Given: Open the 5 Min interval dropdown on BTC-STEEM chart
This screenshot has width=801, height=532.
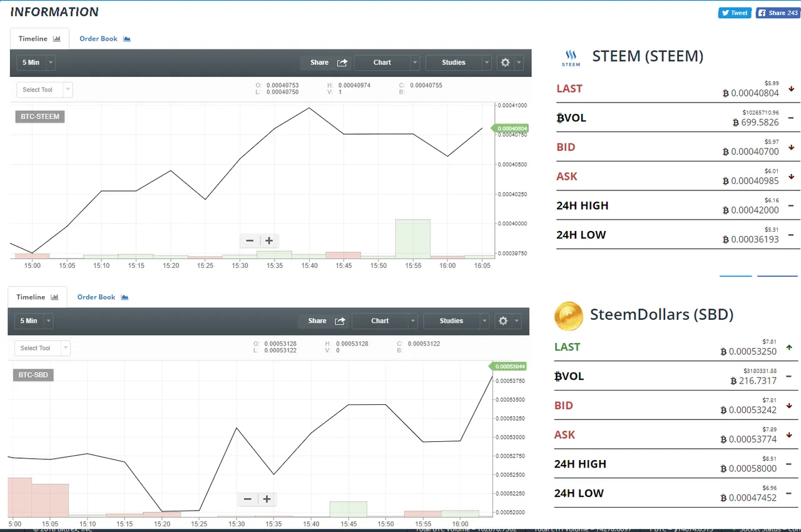Looking at the screenshot, I should (36, 63).
